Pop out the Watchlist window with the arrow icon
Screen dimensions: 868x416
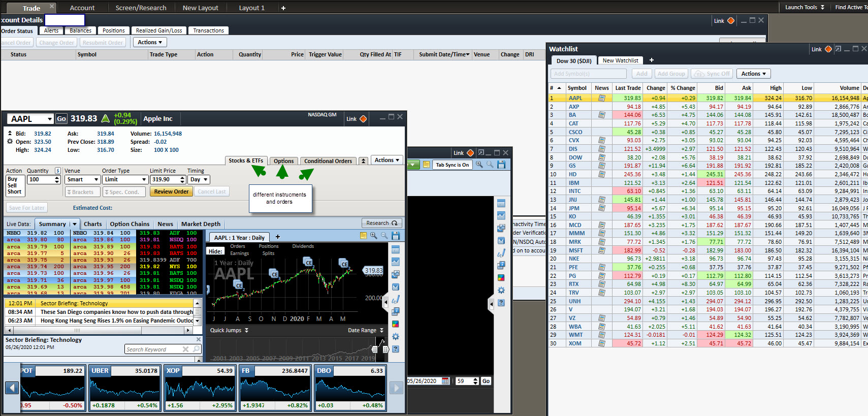pyautogui.click(x=839, y=49)
